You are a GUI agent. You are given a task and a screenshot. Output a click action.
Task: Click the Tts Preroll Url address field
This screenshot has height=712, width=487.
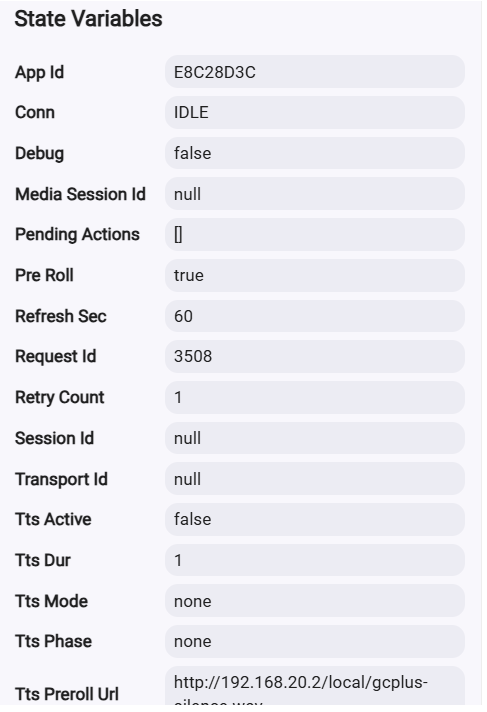(x=314, y=686)
